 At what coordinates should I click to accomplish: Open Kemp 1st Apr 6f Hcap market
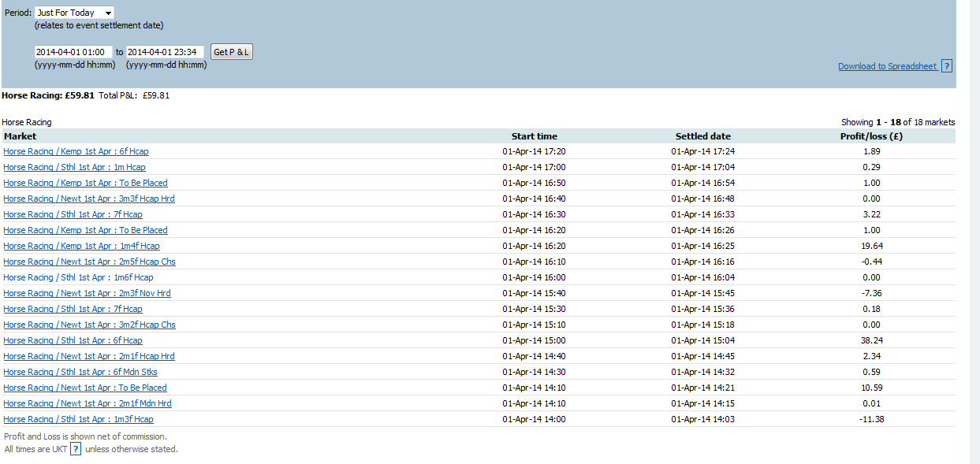tap(76, 151)
